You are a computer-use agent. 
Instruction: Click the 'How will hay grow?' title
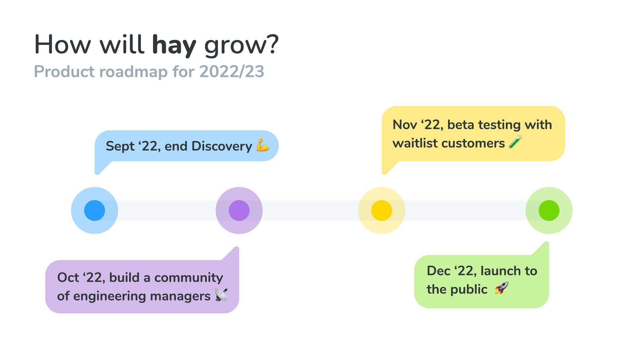[156, 44]
